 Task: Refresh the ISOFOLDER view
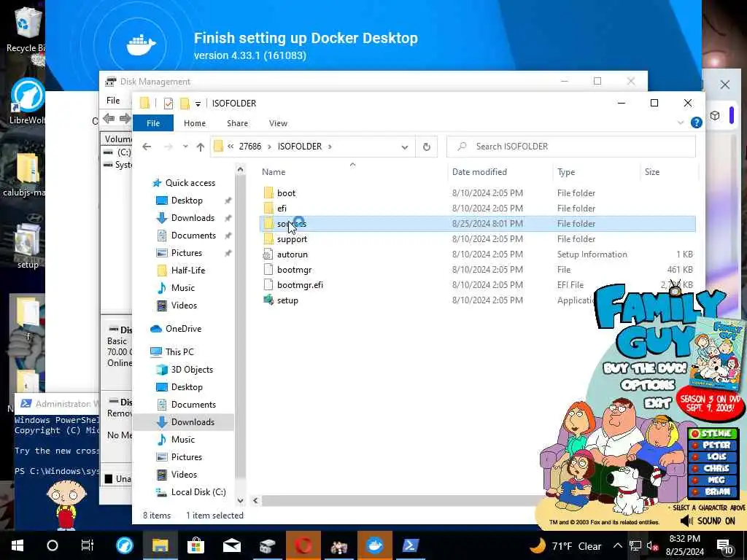(426, 147)
